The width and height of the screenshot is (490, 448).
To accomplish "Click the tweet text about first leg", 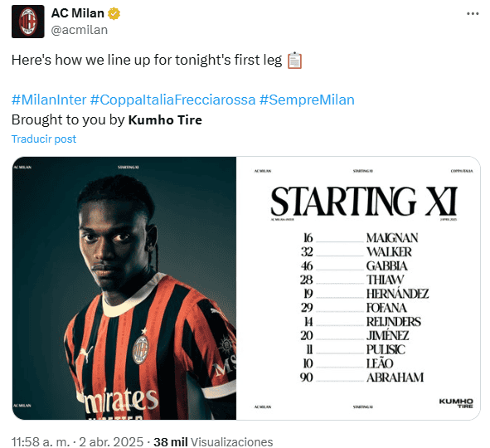I will tap(147, 60).
